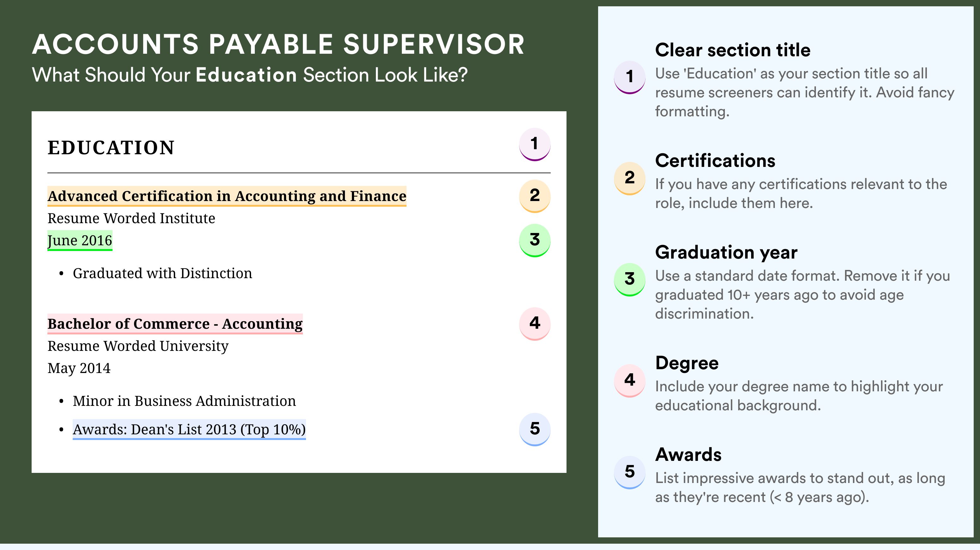Click the number 1 badge next to Clear section title

click(x=630, y=77)
